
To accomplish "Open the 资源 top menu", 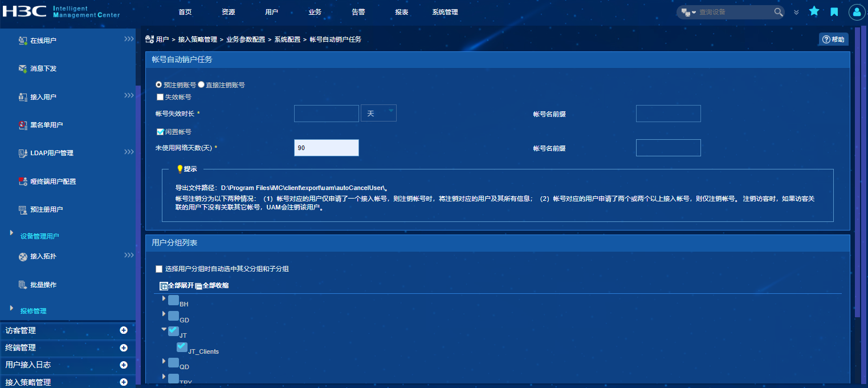I will point(228,12).
